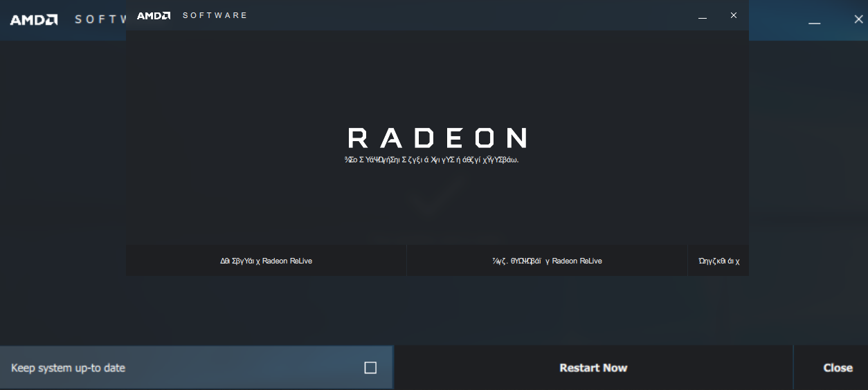Click the AMD logo in front dialog

point(154,15)
